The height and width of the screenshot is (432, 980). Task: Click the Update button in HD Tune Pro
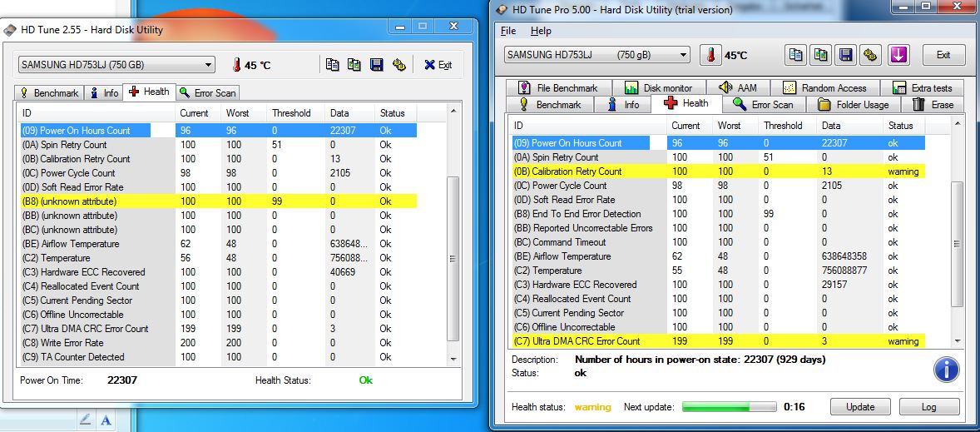pos(860,406)
